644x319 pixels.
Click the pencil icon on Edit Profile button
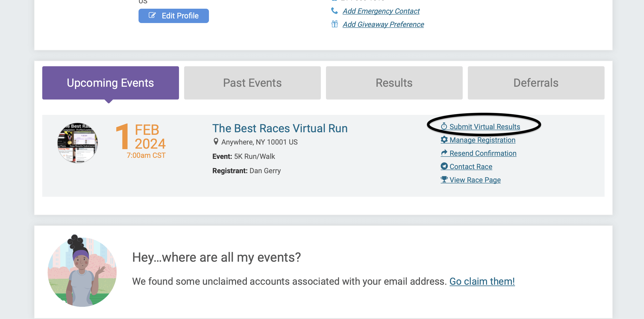click(152, 15)
